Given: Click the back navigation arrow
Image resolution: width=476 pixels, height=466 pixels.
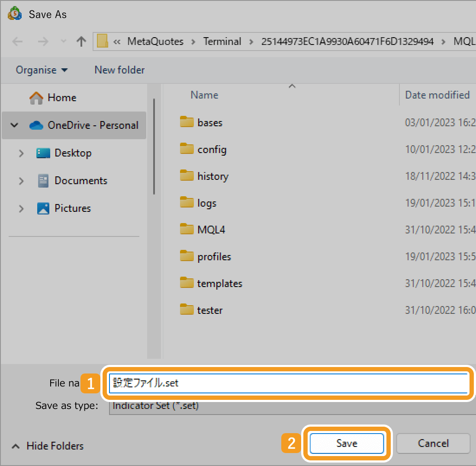Looking at the screenshot, I should [17, 41].
